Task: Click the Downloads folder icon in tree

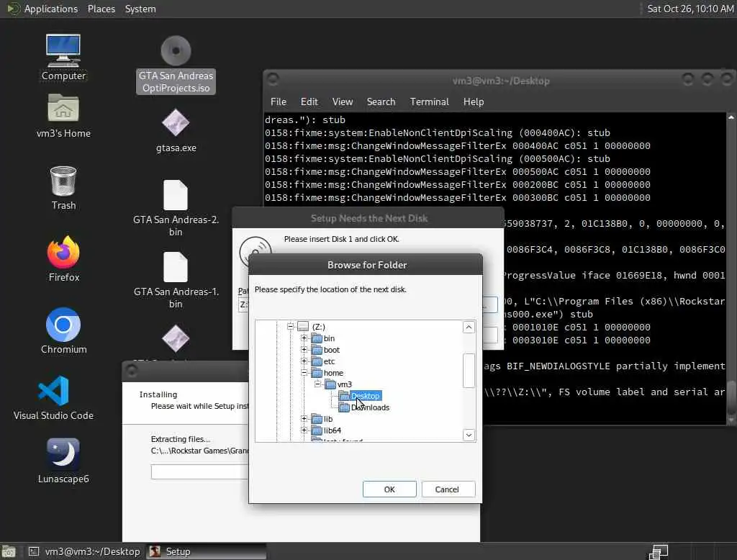Action: [344, 407]
